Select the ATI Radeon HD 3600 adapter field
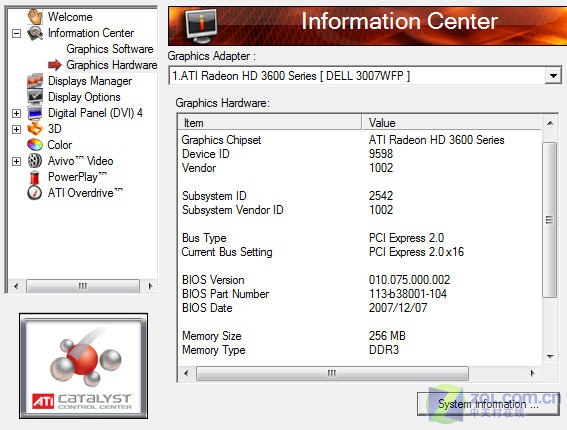The width and height of the screenshot is (567, 430). tap(365, 76)
